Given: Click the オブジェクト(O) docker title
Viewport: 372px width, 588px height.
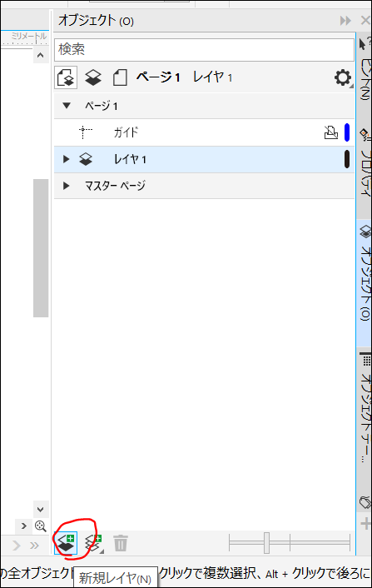Looking at the screenshot, I should point(97,21).
